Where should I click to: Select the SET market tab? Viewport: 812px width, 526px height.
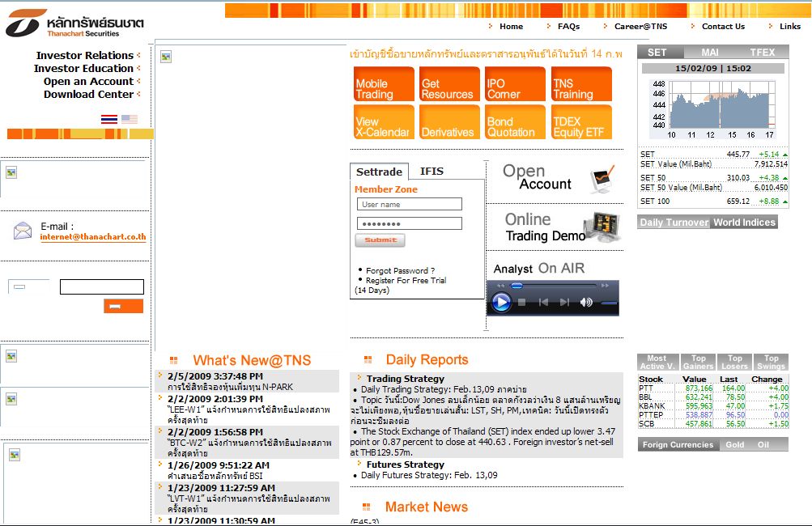point(661,53)
